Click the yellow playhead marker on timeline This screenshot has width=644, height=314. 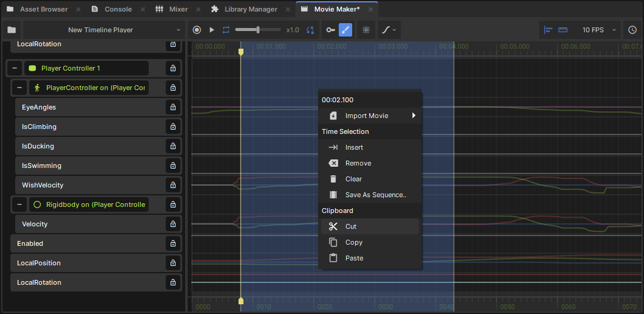pyautogui.click(x=241, y=52)
